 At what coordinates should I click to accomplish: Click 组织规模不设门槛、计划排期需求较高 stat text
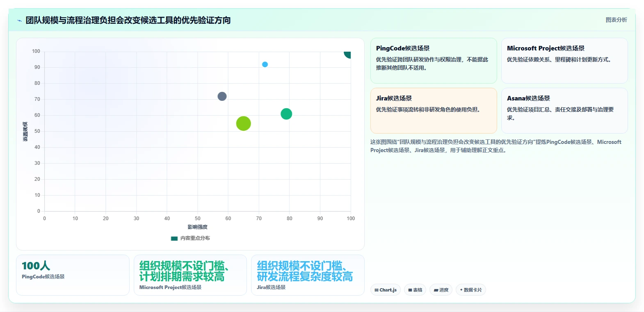(x=184, y=271)
